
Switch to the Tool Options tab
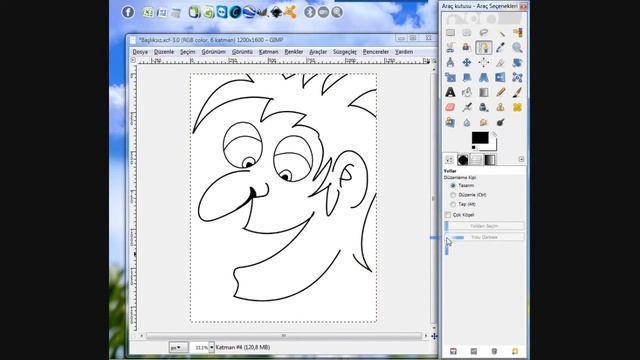point(449,160)
